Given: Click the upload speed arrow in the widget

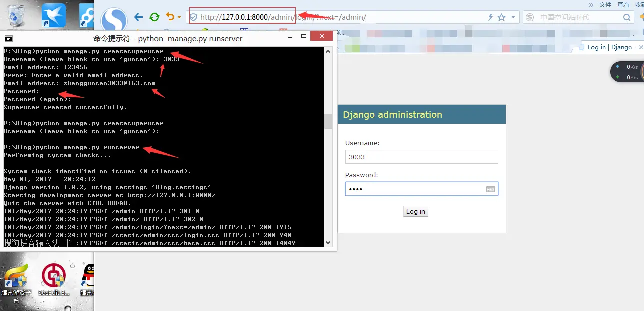Looking at the screenshot, I should coord(617,67).
